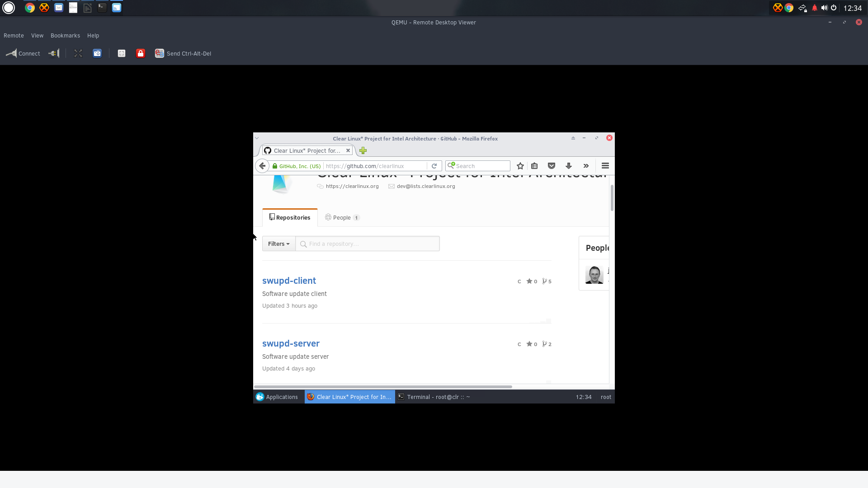Screen dimensions: 868x488
Task: Toggle fullscreen mode in Remote Desktop Viewer
Action: [78, 53]
